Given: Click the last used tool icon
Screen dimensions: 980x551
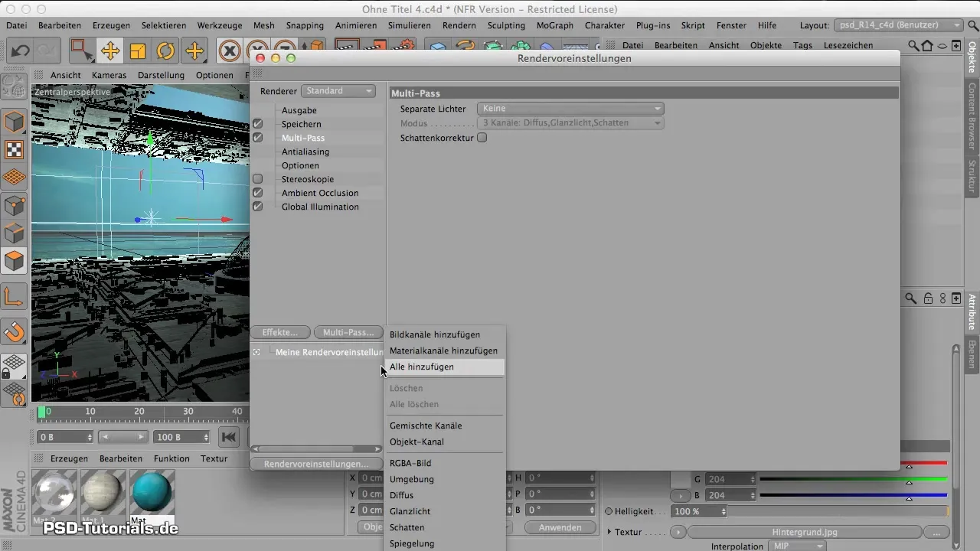Looking at the screenshot, I should tap(194, 51).
